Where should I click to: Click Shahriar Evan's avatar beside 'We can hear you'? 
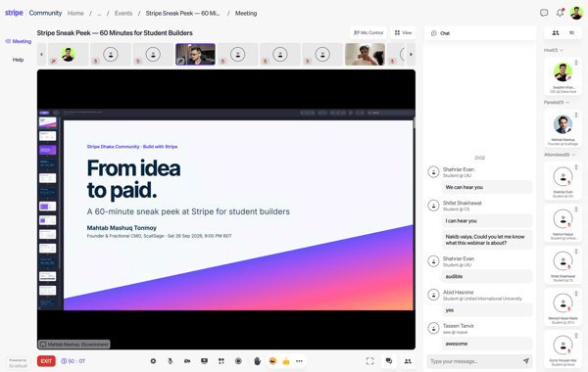click(x=433, y=172)
